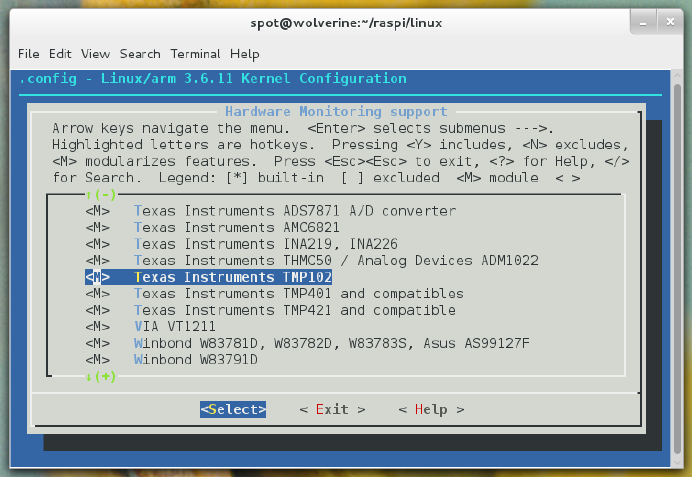
Task: Click the < Exit > button
Action: coord(332,409)
